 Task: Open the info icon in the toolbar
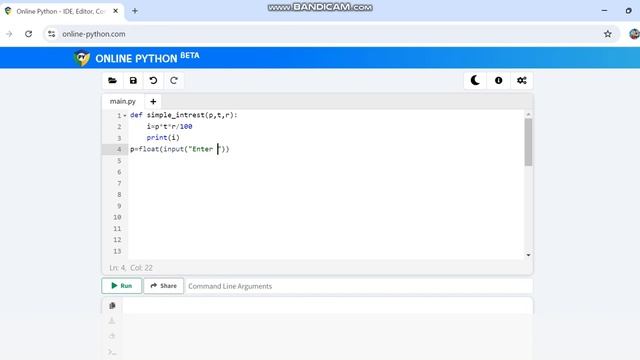pos(498,80)
